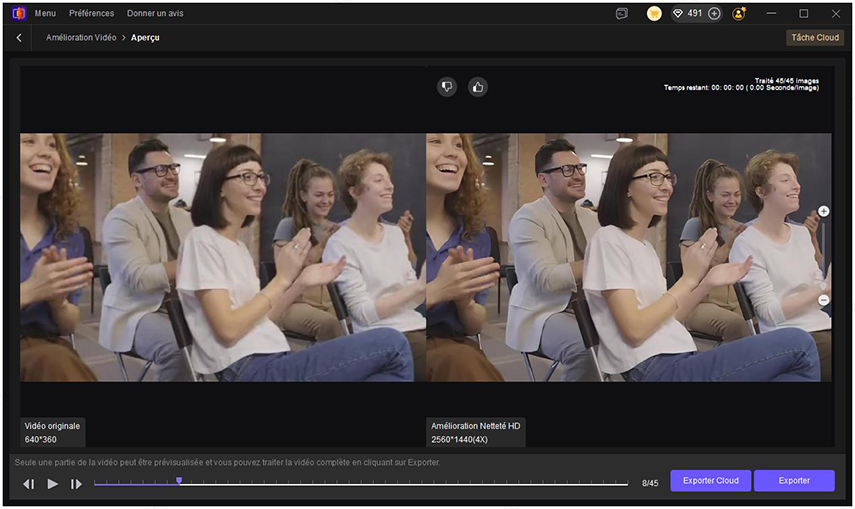Click the thumbs down feedback icon
This screenshot has height=509, width=855.
[x=447, y=87]
